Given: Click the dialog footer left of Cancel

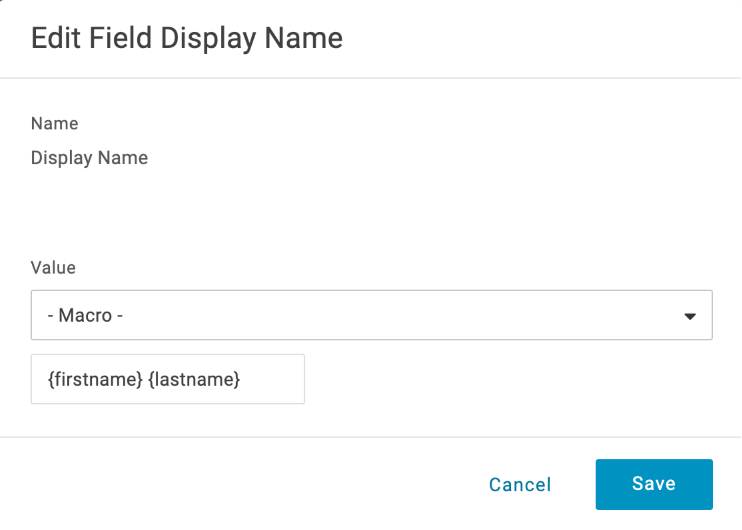Looking at the screenshot, I should 250,485.
